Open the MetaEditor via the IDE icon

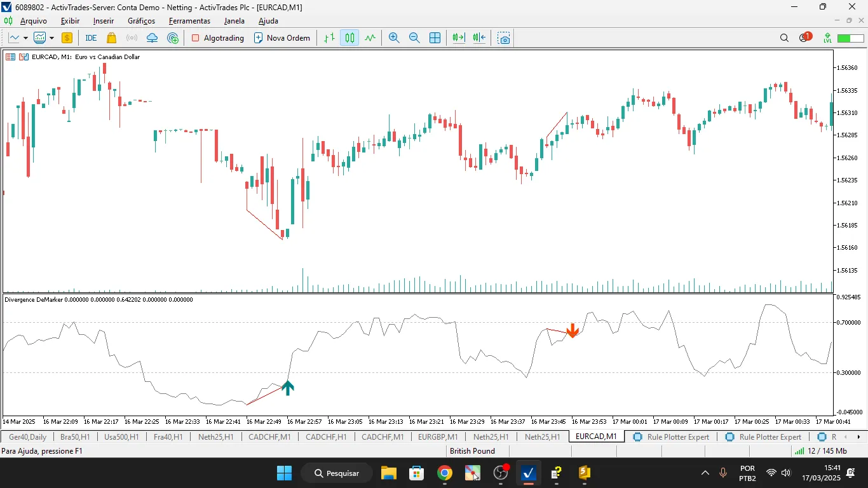[89, 37]
